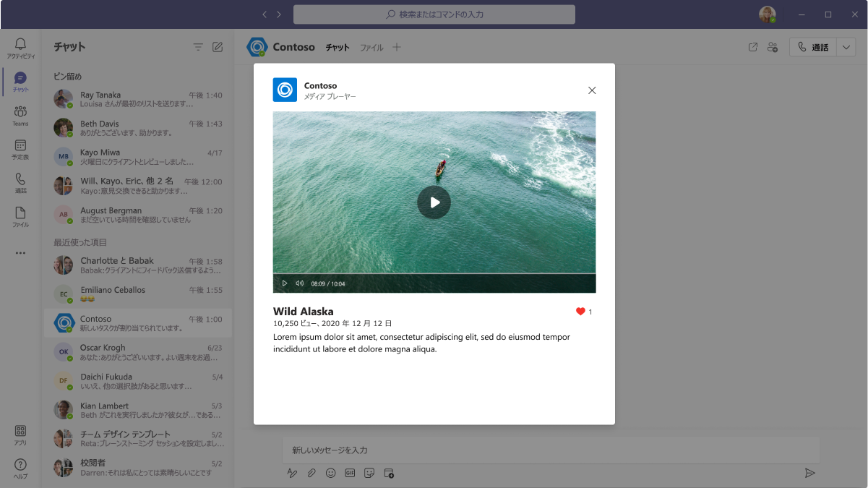This screenshot has width=868, height=488.
Task: Click the search or command input box
Action: tap(434, 14)
